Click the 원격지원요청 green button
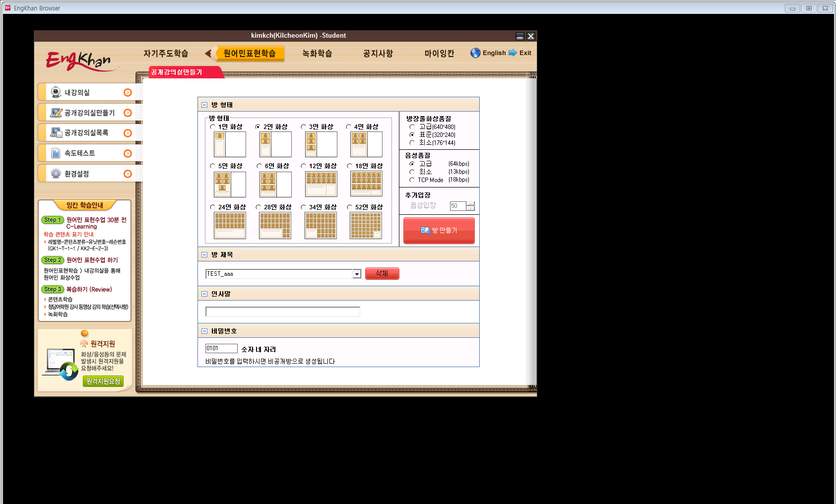This screenshot has width=836, height=504. click(x=103, y=381)
